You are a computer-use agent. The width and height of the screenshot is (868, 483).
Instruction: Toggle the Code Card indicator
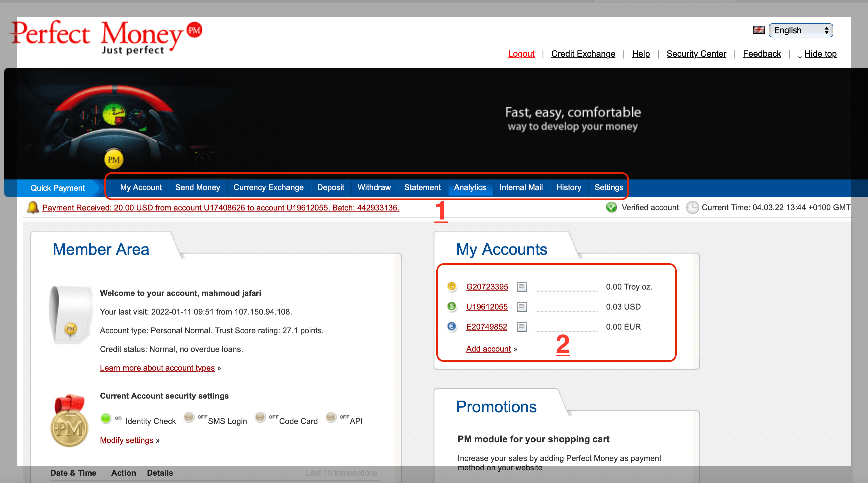[x=260, y=417]
